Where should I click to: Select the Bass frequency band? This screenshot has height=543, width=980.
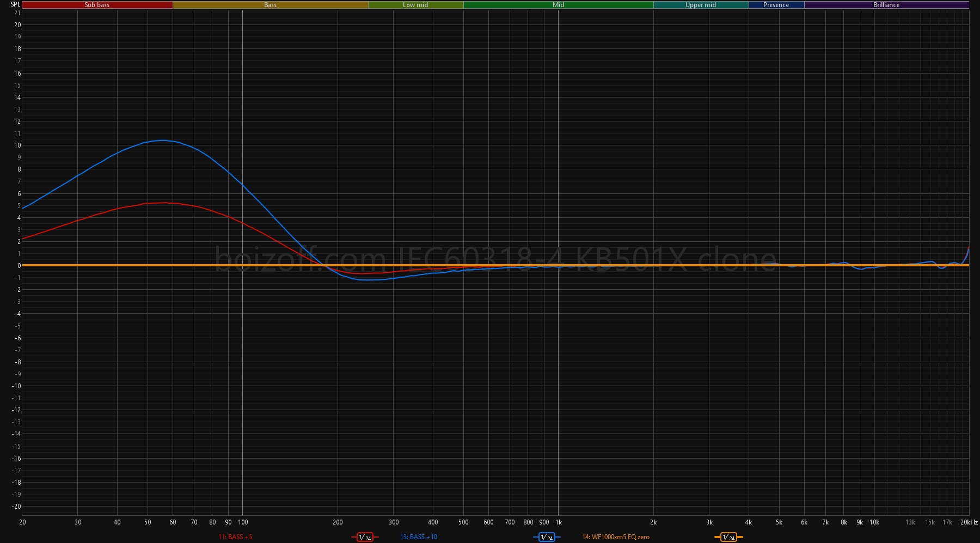[x=270, y=5]
